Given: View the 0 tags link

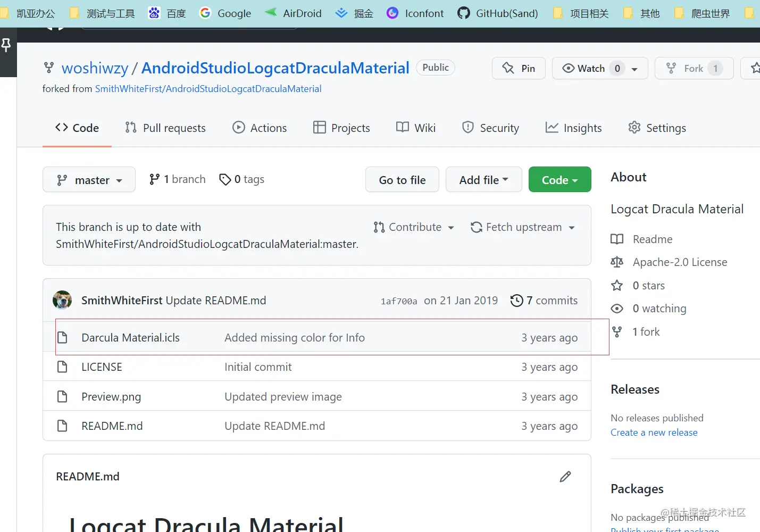Looking at the screenshot, I should [x=242, y=179].
